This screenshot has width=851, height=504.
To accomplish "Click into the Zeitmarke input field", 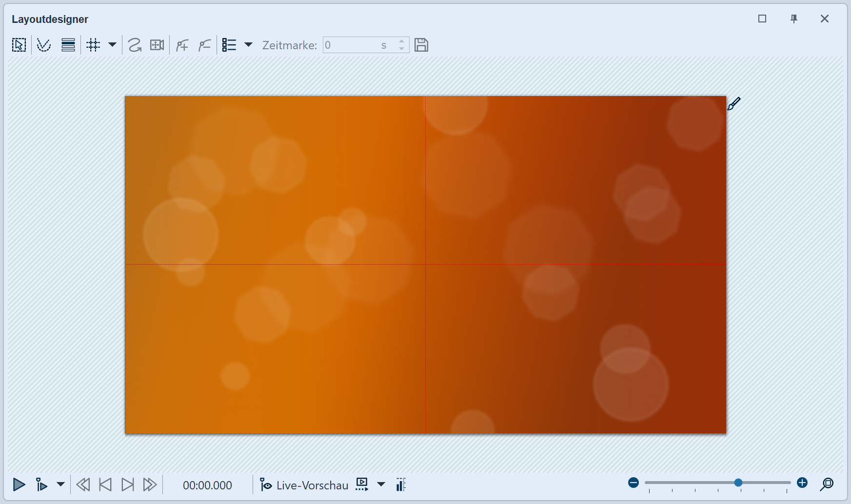I will coord(351,45).
